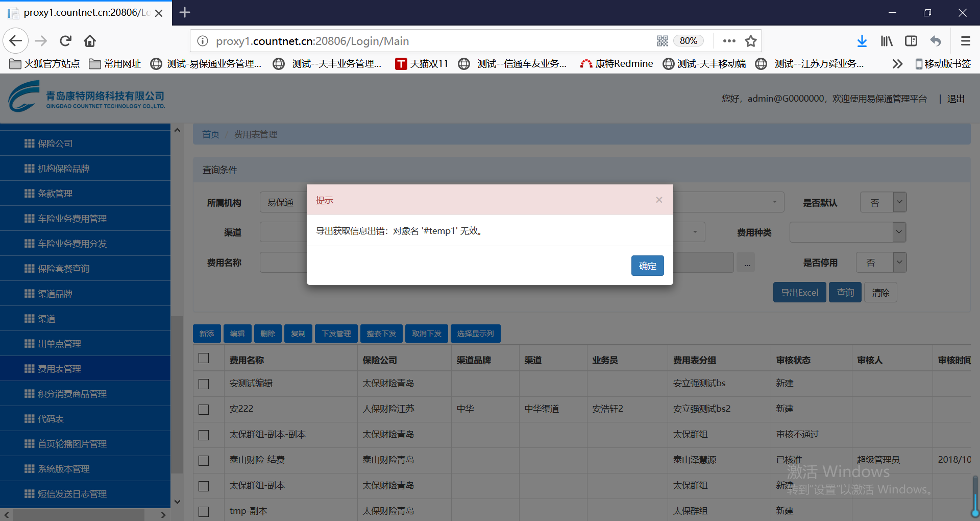Tick the header select-all checkbox
The width and height of the screenshot is (980, 521).
pyautogui.click(x=204, y=358)
